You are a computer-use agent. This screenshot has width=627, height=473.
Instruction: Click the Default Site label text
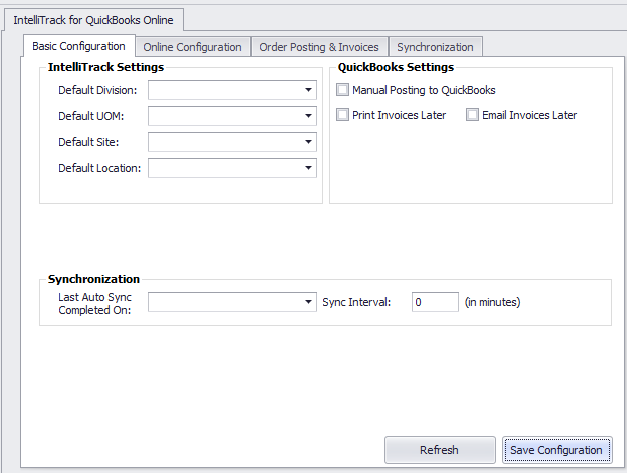click(x=89, y=142)
